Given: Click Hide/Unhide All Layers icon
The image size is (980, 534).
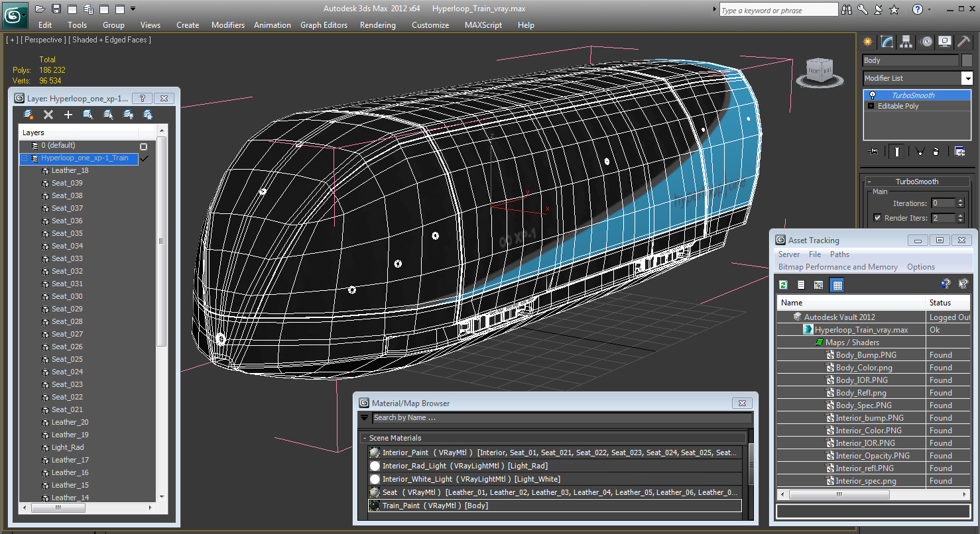Looking at the screenshot, I should (128, 115).
